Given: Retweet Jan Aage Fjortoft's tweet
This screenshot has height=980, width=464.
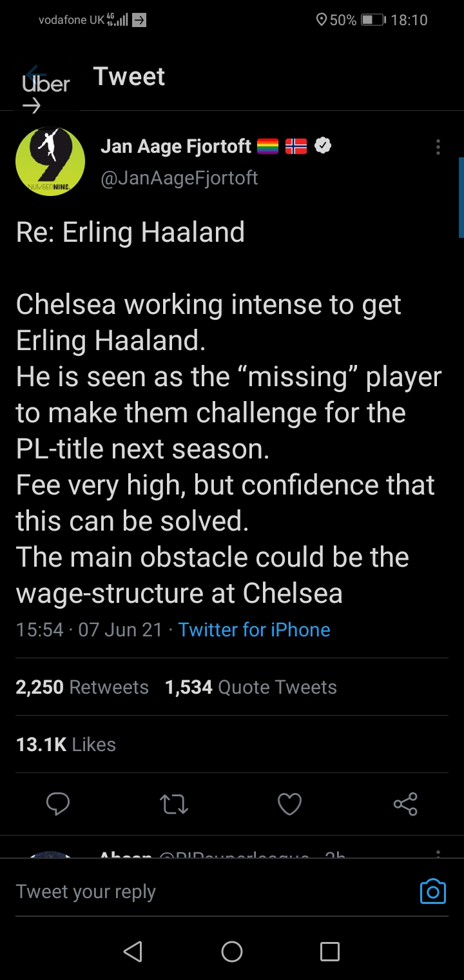Looking at the screenshot, I should coord(173,804).
